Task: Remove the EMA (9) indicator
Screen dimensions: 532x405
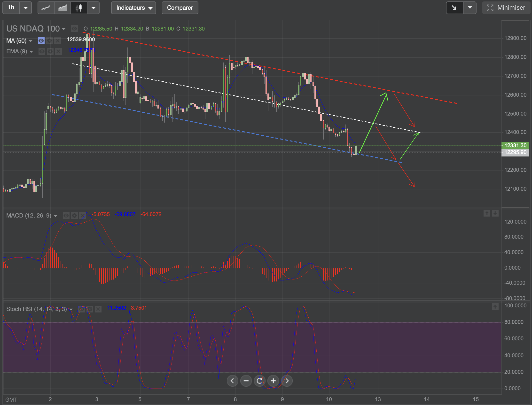Action: [58, 51]
